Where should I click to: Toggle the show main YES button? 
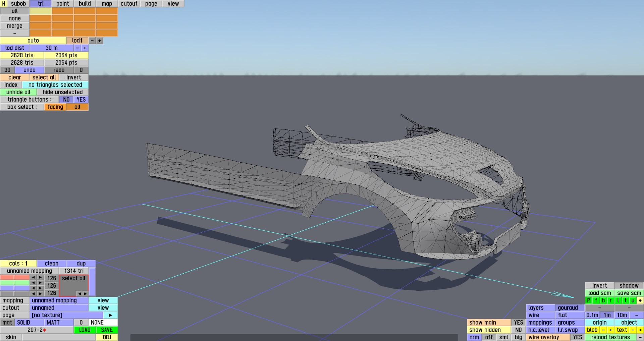point(519,323)
